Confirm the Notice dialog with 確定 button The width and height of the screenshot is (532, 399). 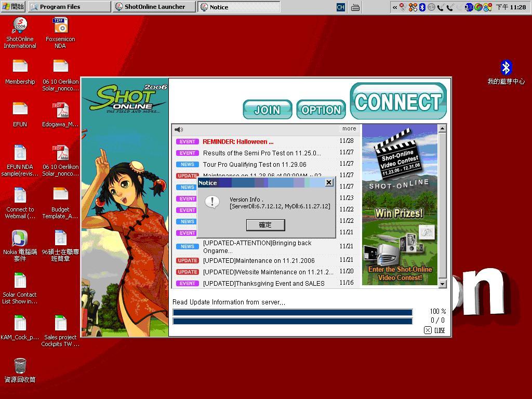coord(265,225)
